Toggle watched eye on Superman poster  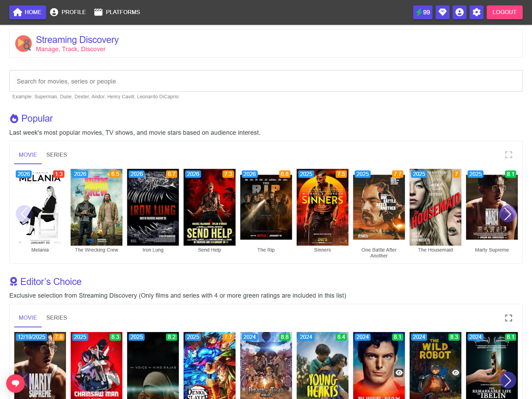coord(399,373)
